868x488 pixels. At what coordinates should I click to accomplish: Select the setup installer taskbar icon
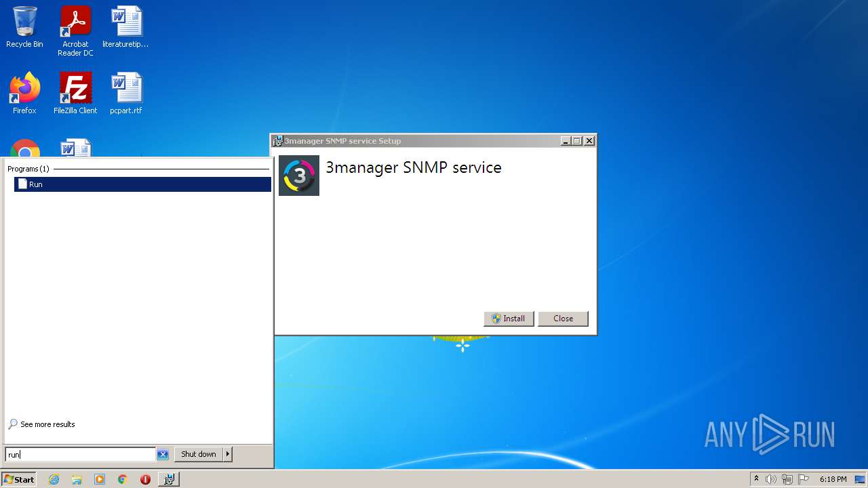coord(169,479)
